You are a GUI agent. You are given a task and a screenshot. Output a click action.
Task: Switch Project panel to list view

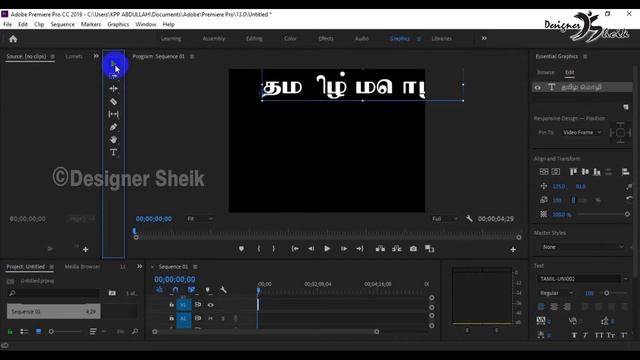click(24, 331)
